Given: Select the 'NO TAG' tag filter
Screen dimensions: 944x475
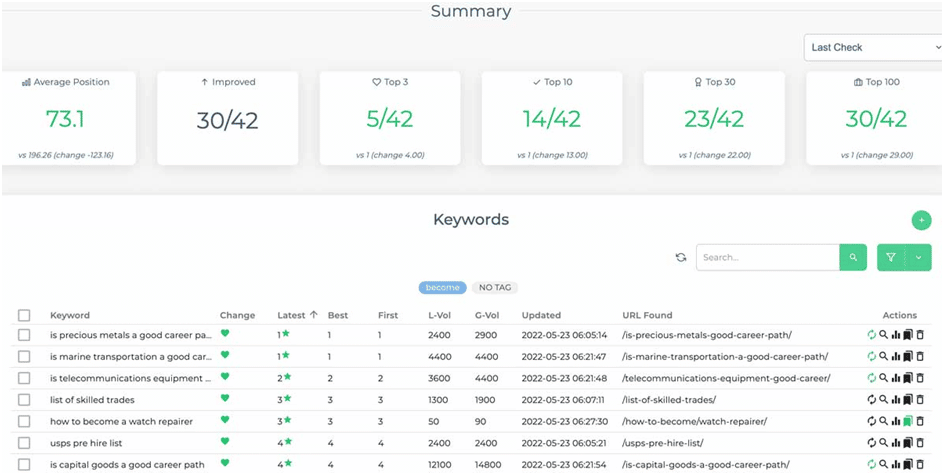Looking at the screenshot, I should point(494,288).
